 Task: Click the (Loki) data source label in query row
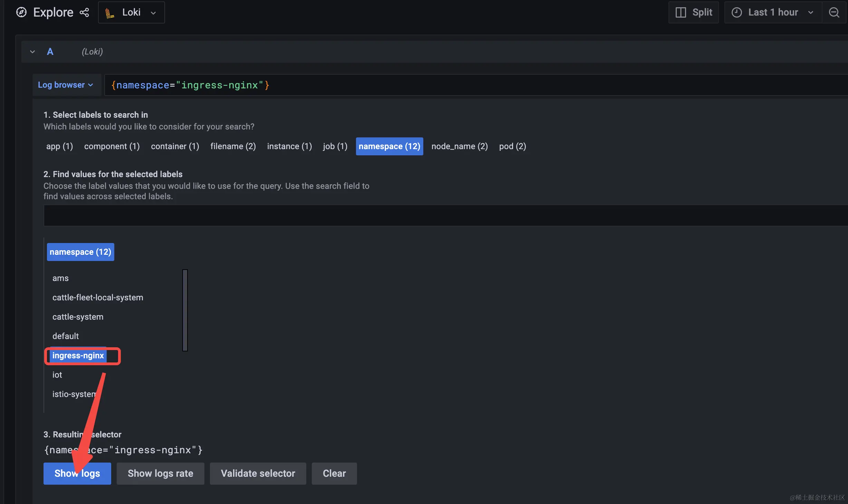pyautogui.click(x=92, y=52)
